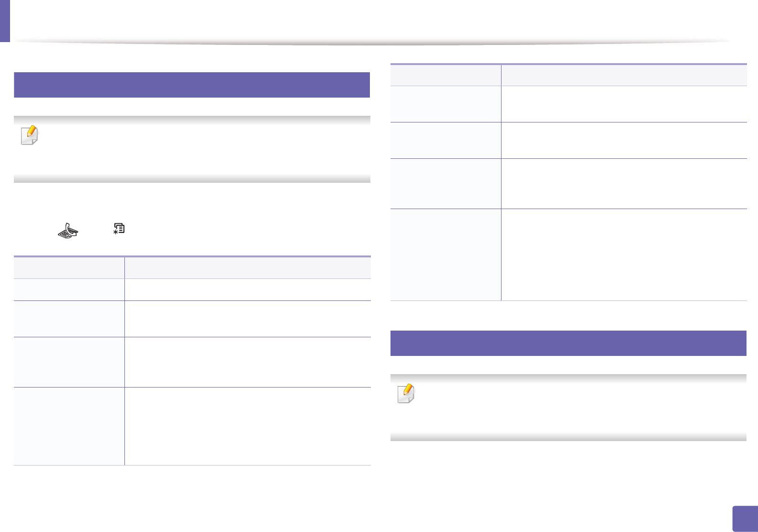
Task: Click left table's header row first column cell
Action: point(69,268)
